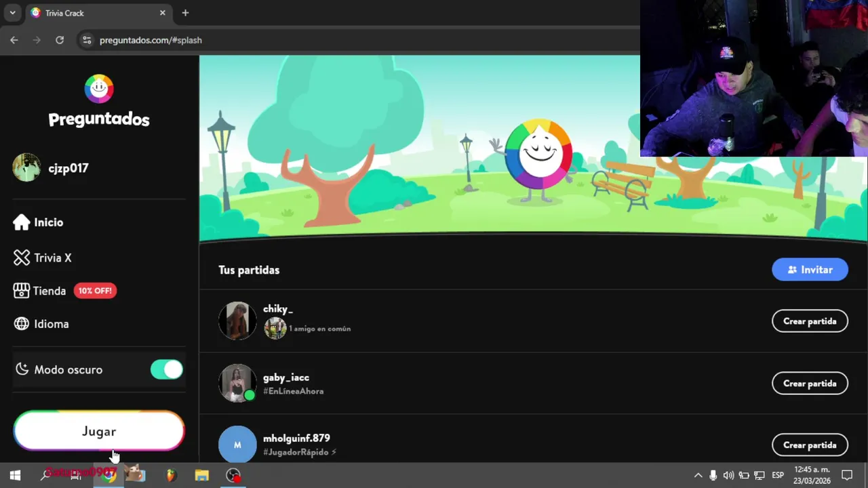
Task: Open the Windows Start menu
Action: click(x=15, y=475)
